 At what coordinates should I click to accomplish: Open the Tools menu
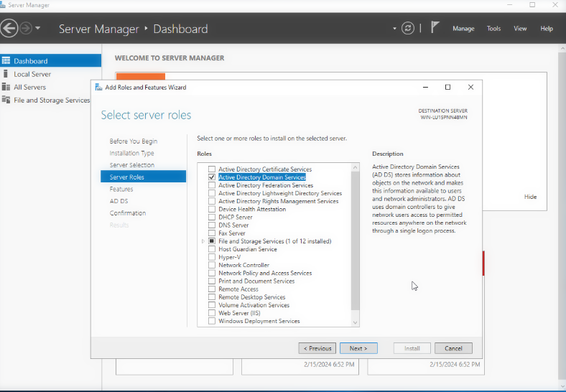[493, 29]
